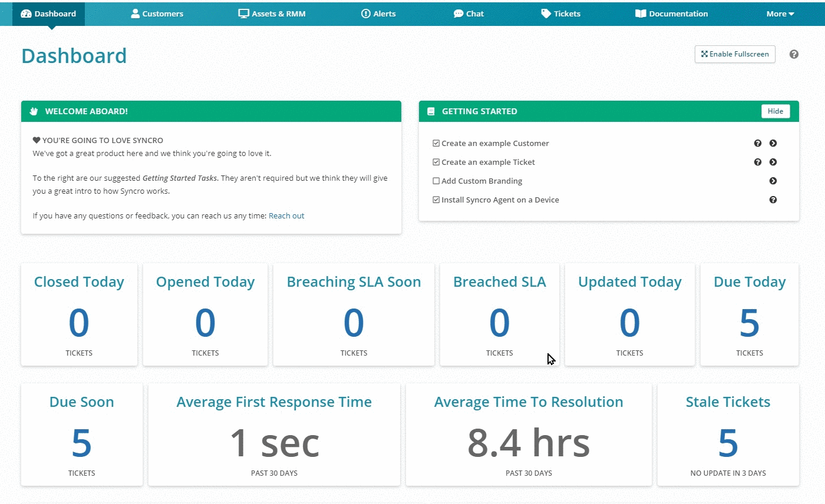Click help icon for Install Syncro Agent
The width and height of the screenshot is (825, 504).
click(773, 200)
